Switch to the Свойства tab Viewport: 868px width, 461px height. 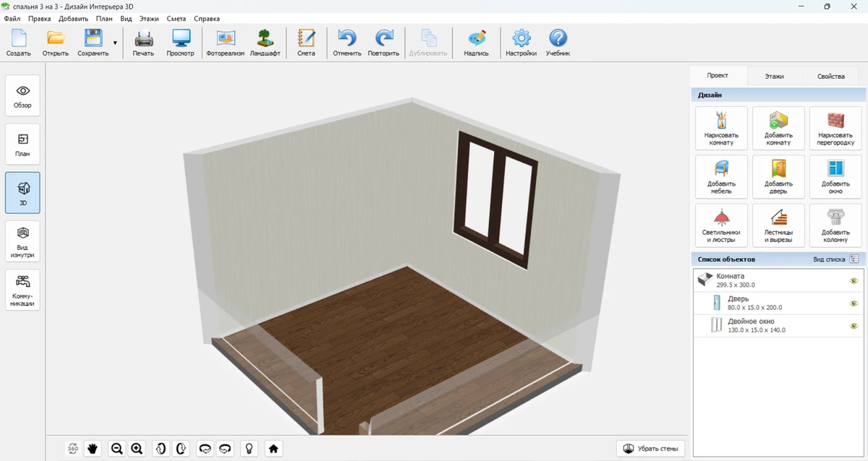(x=830, y=76)
